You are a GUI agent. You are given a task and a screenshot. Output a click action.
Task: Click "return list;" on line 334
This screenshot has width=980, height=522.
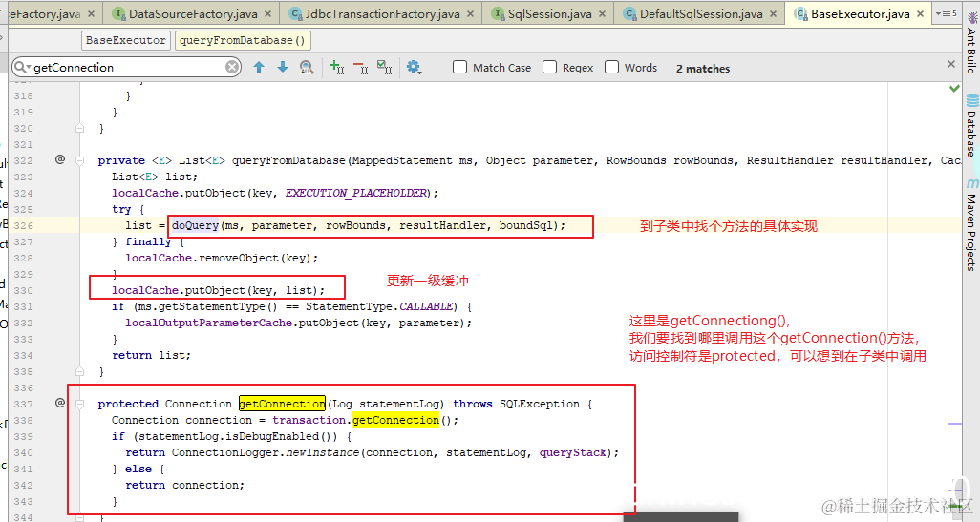coord(151,355)
